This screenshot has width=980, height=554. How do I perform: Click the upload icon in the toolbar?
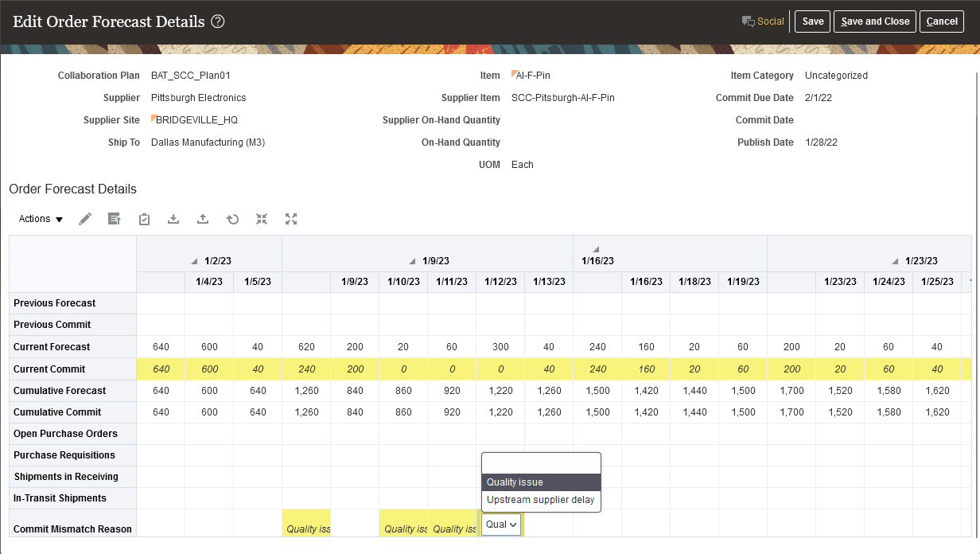pyautogui.click(x=203, y=219)
